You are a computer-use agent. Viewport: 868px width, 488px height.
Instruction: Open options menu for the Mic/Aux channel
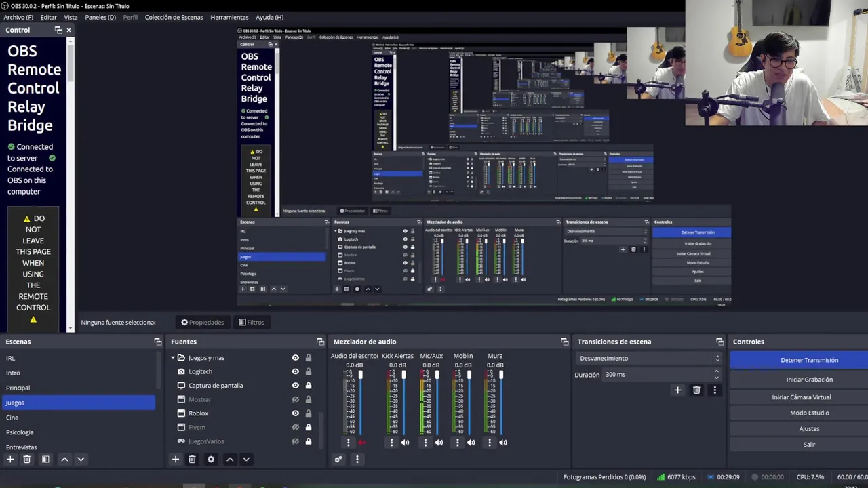[425, 443]
